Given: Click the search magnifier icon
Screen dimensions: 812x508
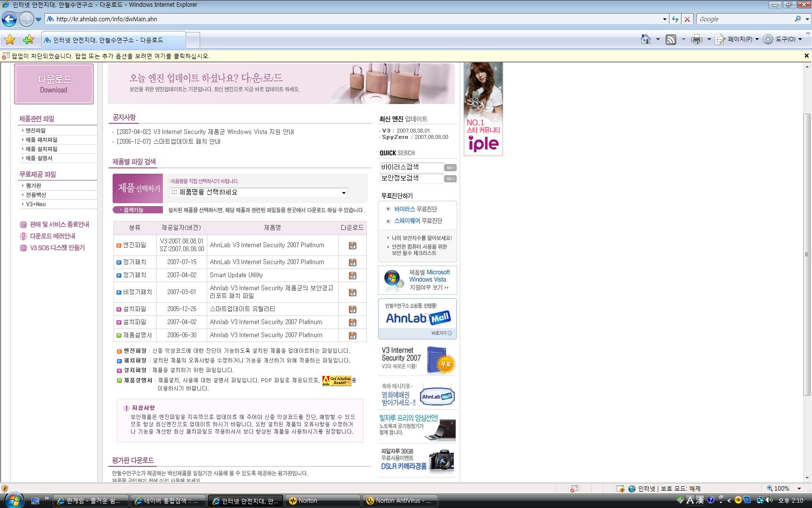Looking at the screenshot, I should tap(797, 19).
